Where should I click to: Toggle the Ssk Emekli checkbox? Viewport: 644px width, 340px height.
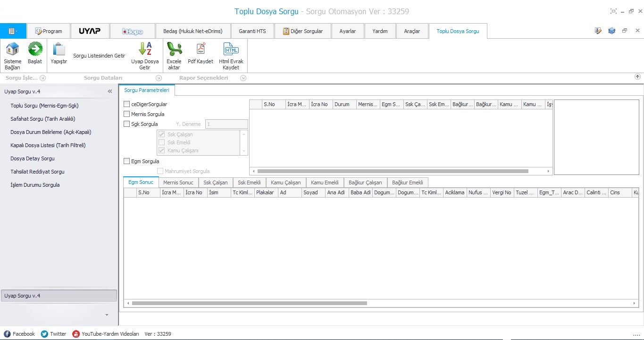click(162, 142)
